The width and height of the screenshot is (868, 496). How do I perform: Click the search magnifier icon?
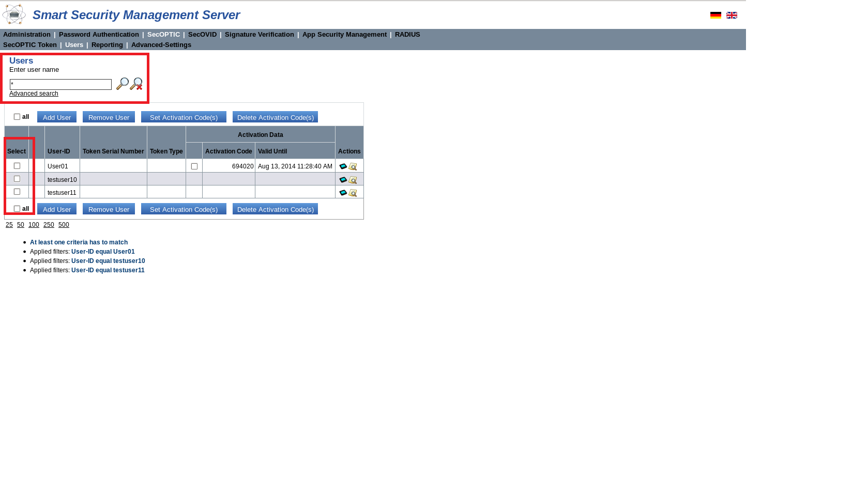tap(123, 84)
